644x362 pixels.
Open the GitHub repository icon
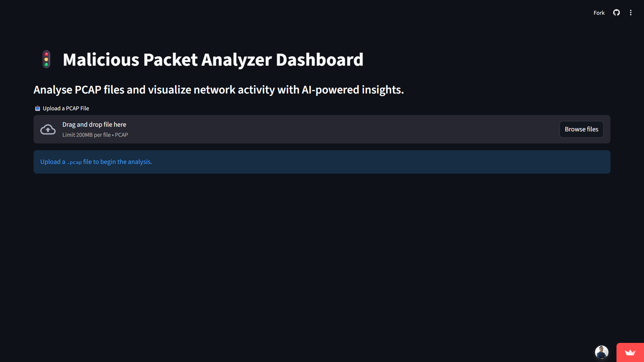[x=616, y=13]
